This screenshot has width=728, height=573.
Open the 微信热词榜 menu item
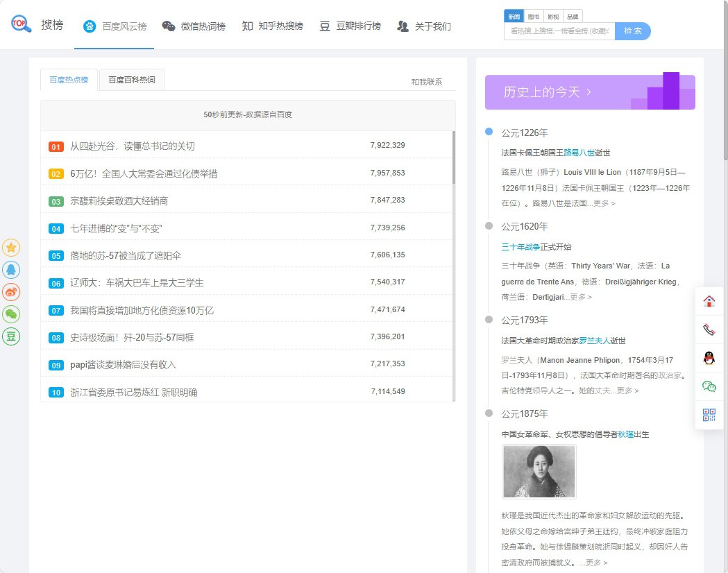click(194, 26)
